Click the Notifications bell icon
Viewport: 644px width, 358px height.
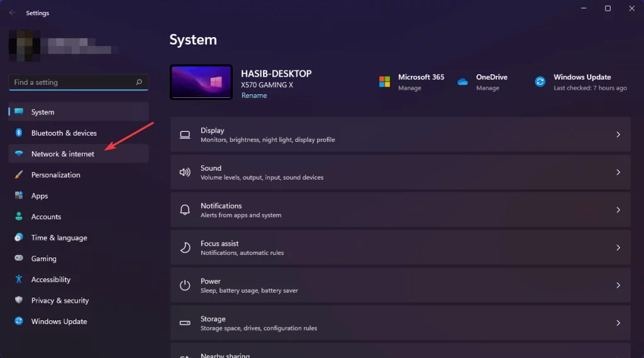coord(185,210)
